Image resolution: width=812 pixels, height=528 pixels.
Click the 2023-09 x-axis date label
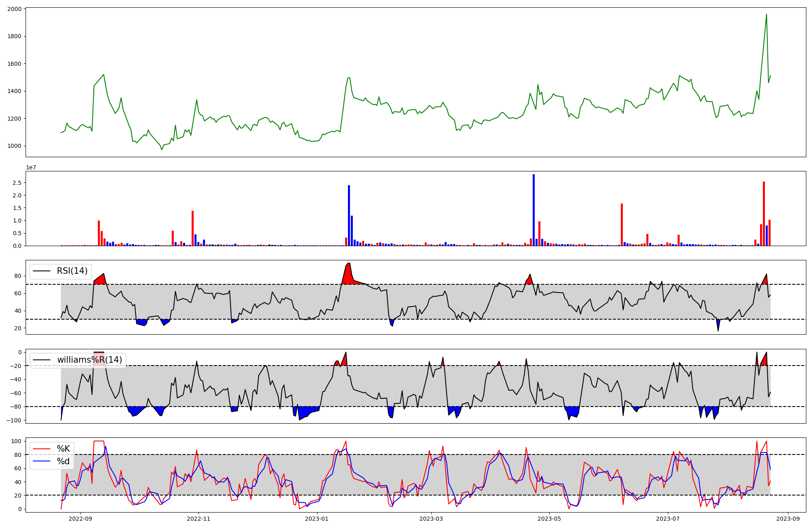[788, 519]
